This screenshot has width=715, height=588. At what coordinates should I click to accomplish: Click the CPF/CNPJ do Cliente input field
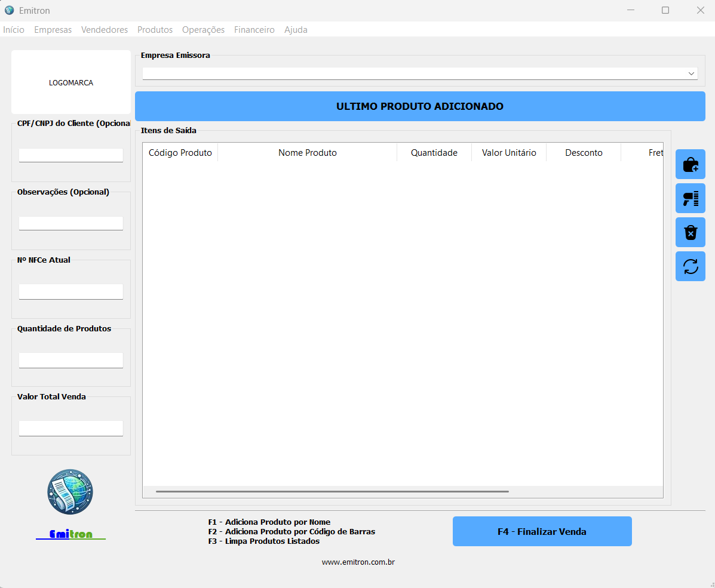point(70,155)
